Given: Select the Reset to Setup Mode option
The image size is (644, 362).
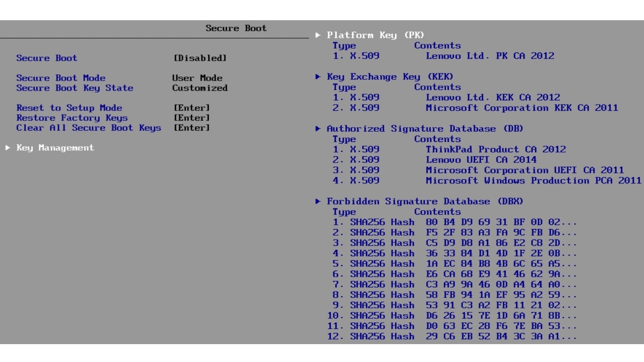Looking at the screenshot, I should (x=69, y=108).
